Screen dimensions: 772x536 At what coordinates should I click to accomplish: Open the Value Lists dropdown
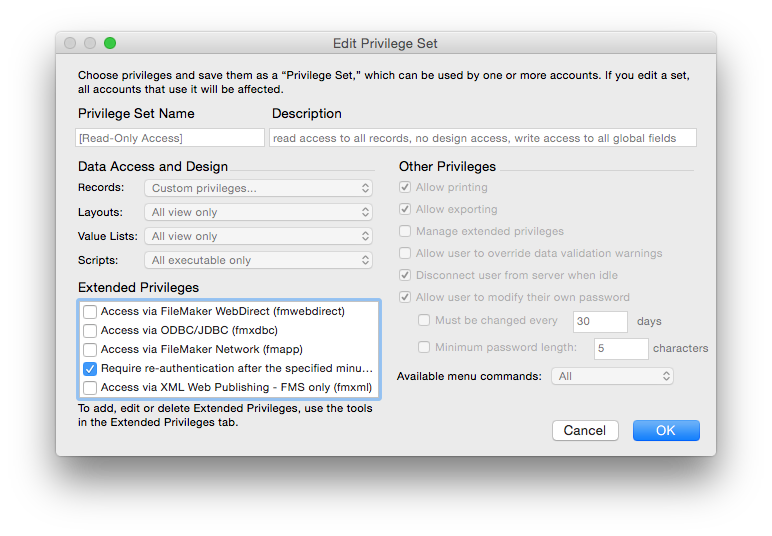258,236
